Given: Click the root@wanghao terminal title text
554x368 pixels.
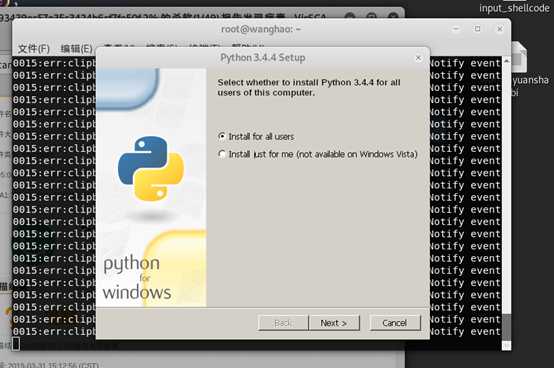Looking at the screenshot, I should pos(261,29).
